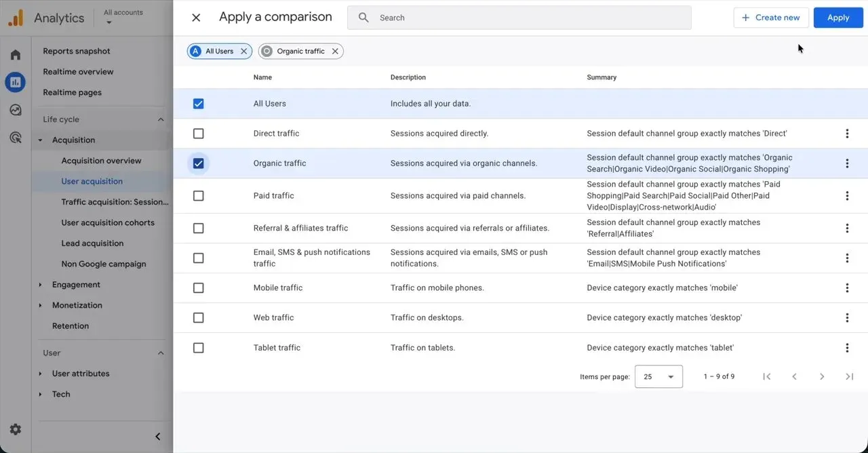This screenshot has width=868, height=453.
Task: Click the Create new button
Action: [771, 18]
